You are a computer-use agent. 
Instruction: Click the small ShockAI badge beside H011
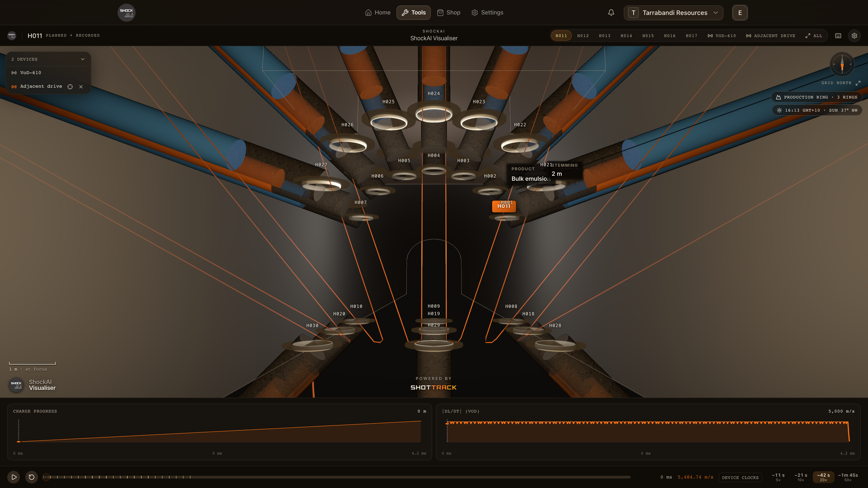point(12,35)
